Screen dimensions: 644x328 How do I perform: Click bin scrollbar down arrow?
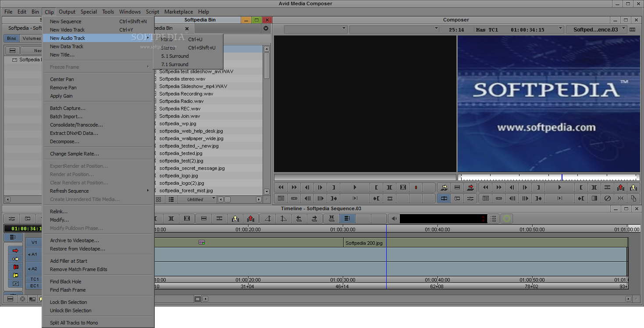coord(267,191)
